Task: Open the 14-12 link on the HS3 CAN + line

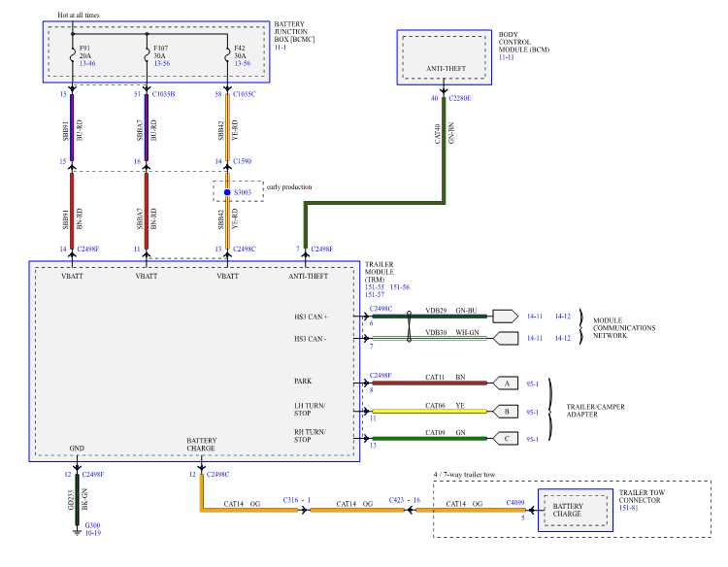Action: click(x=563, y=317)
